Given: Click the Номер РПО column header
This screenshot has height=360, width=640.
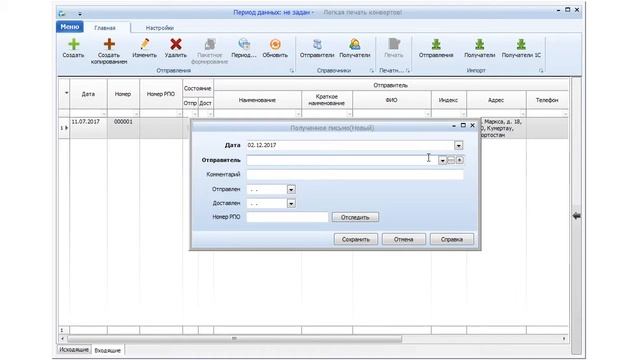Looking at the screenshot, I should point(161,94).
